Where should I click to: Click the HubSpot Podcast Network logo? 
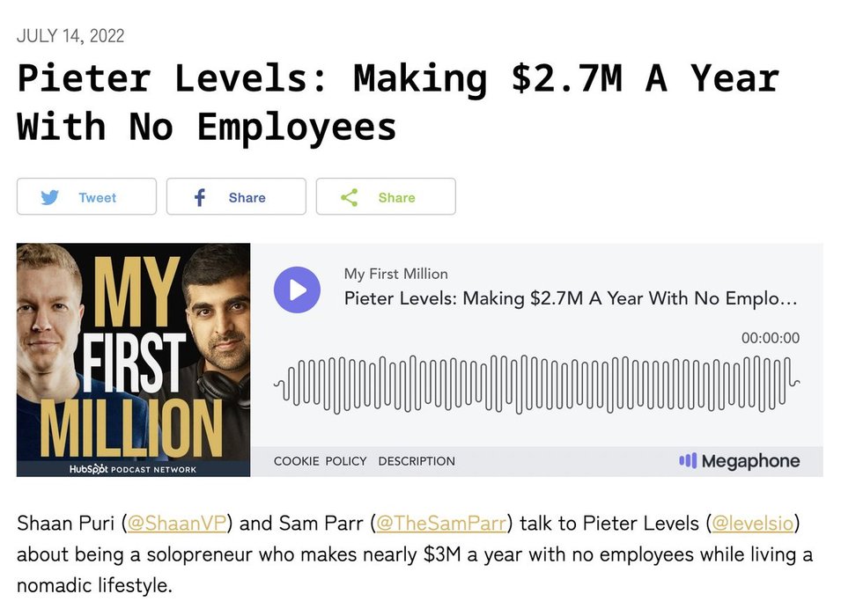pyautogui.click(x=133, y=469)
